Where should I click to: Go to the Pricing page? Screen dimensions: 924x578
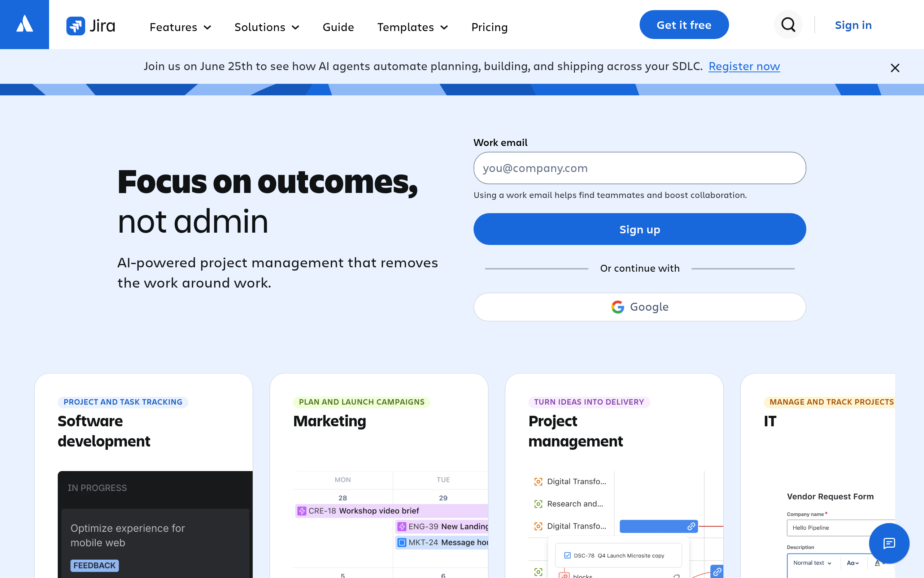489,27
